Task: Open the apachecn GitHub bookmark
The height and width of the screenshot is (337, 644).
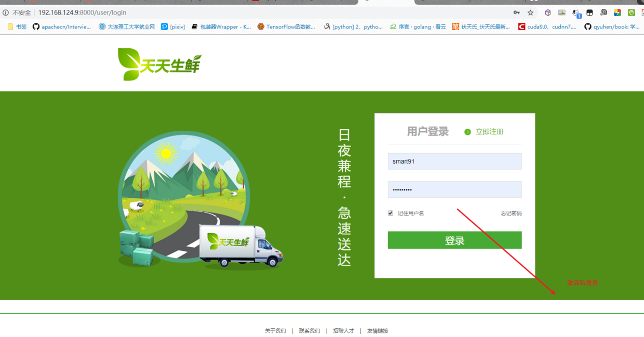Action: [x=61, y=26]
